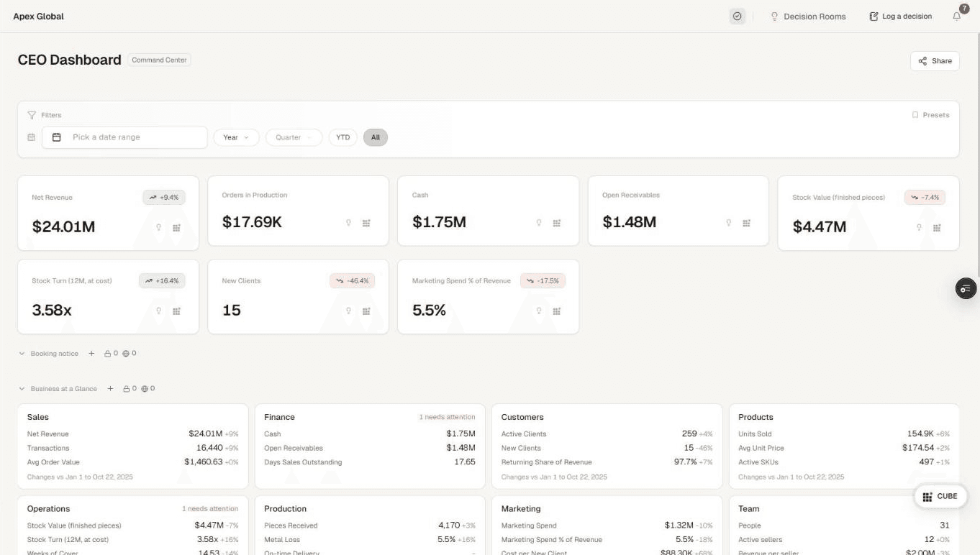The width and height of the screenshot is (980, 555).
Task: Click lightbulb icon on Orders in Production card
Action: (x=349, y=223)
